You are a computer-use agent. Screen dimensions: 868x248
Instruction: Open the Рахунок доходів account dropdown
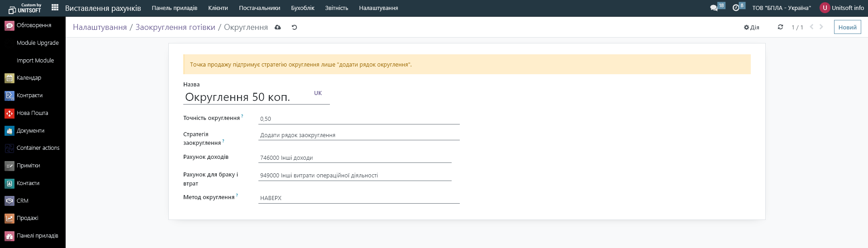point(354,158)
